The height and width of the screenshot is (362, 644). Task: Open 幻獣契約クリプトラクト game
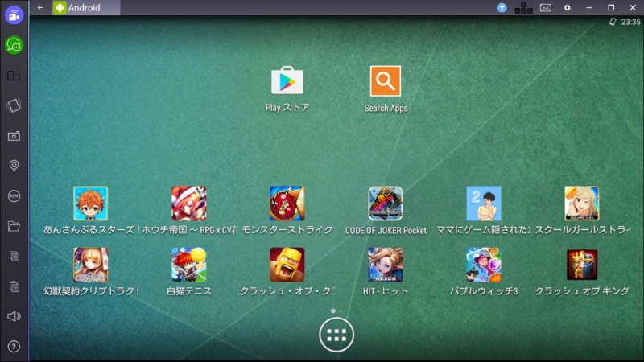click(90, 265)
